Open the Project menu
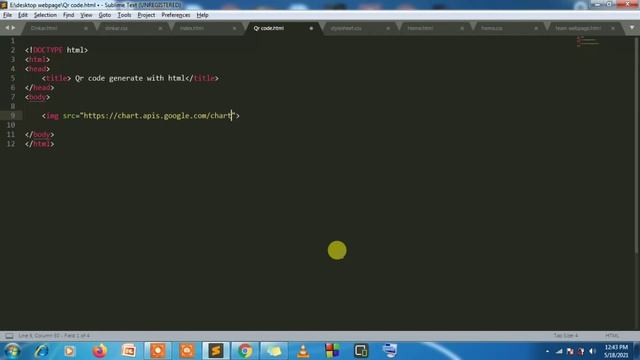The width and height of the screenshot is (640, 360). pos(147,15)
